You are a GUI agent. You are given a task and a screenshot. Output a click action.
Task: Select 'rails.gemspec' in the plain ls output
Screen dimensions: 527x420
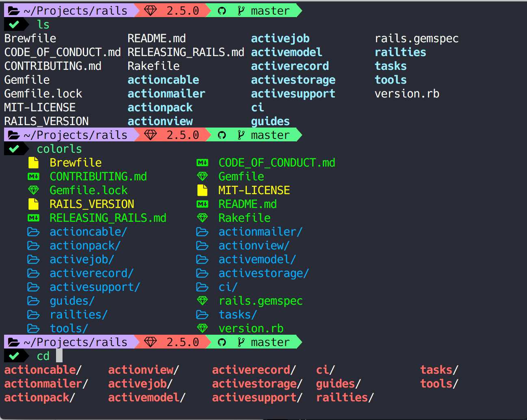417,39
